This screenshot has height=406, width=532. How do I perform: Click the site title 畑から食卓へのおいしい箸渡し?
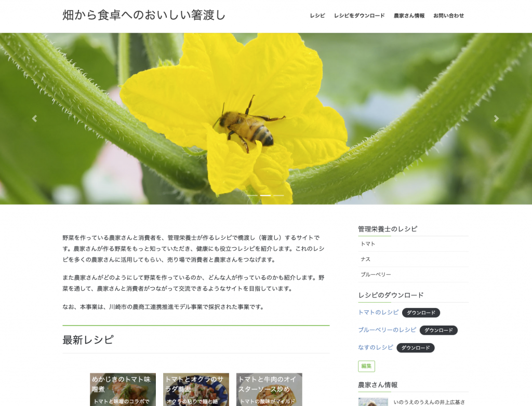(x=144, y=15)
